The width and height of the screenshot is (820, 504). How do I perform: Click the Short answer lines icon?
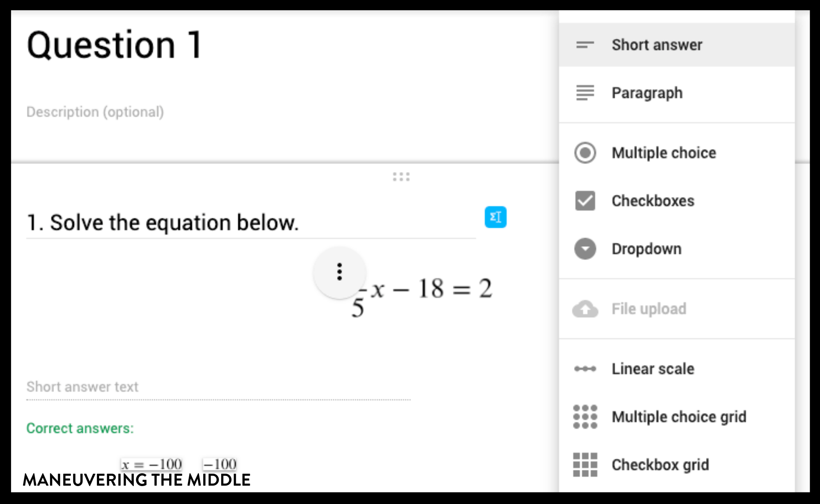(584, 45)
